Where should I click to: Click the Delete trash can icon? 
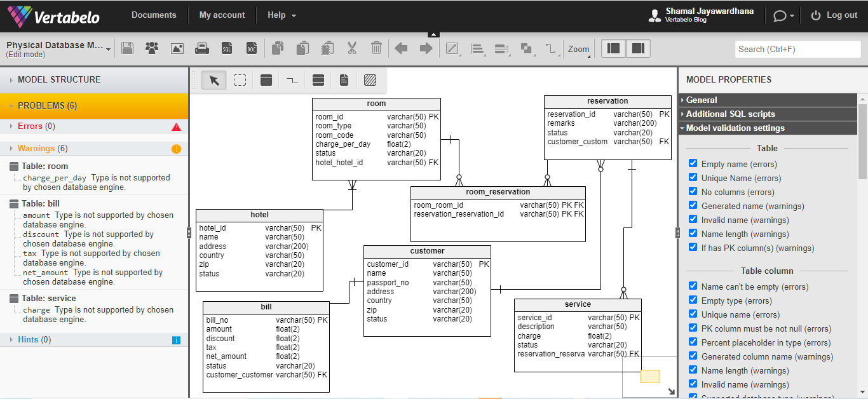pos(376,48)
